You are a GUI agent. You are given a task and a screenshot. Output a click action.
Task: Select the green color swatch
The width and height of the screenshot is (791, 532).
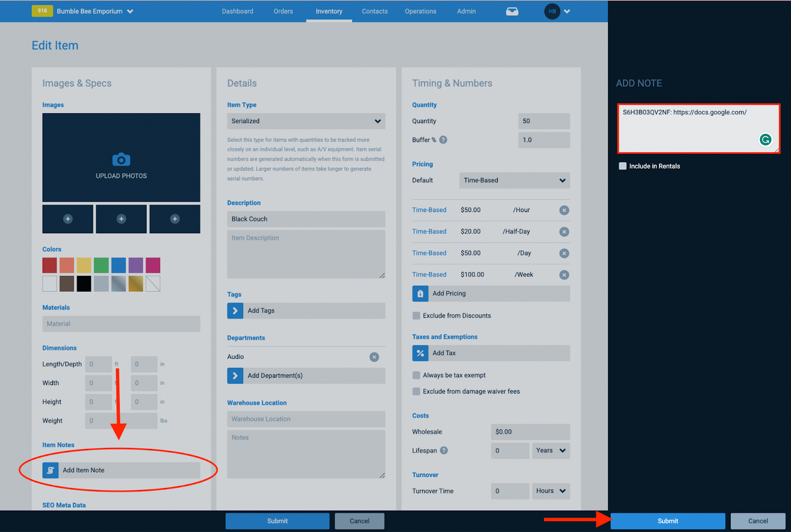pos(101,265)
